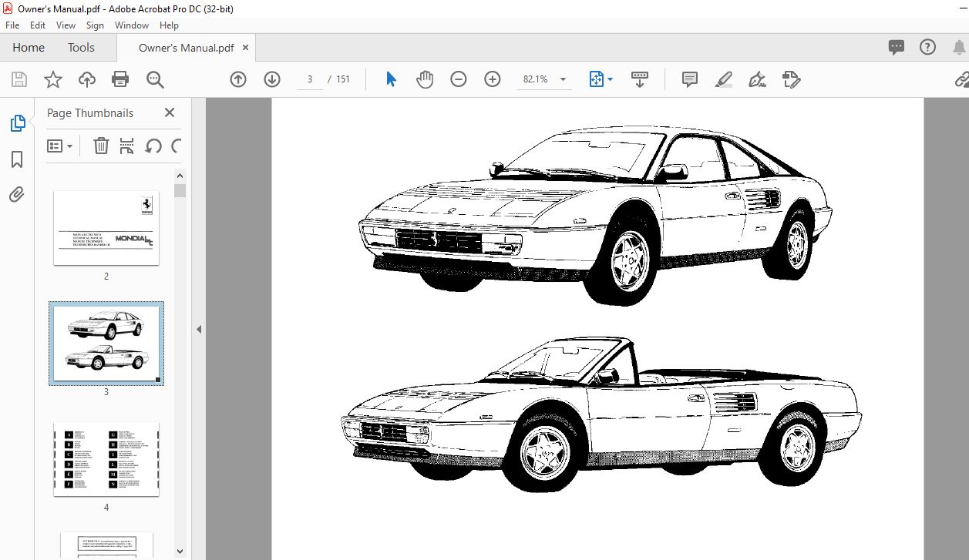
Task: Collapse the navigation pane arrow
Action: coord(198,329)
